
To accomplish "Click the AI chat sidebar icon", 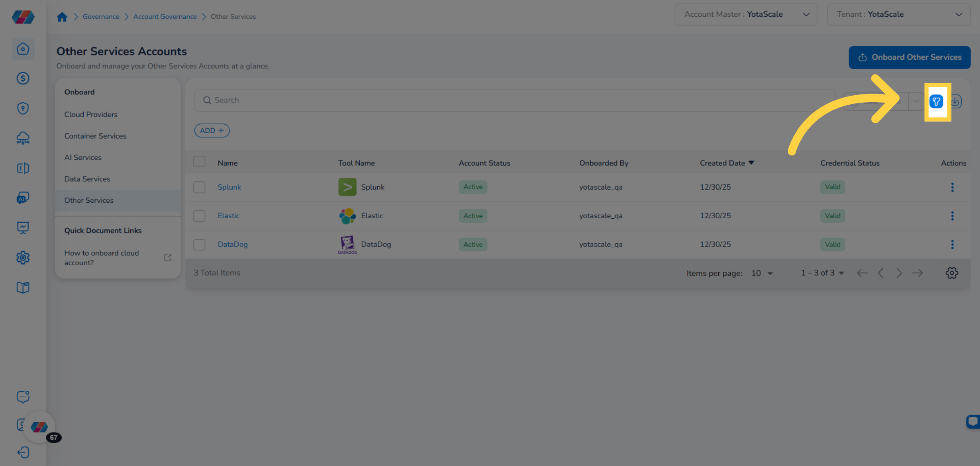I will point(23,198).
